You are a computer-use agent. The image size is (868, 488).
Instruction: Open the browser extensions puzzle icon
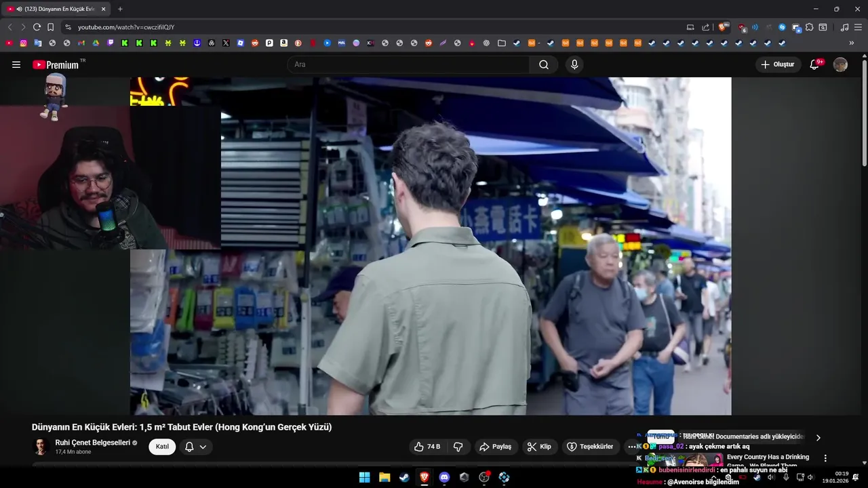point(809,27)
